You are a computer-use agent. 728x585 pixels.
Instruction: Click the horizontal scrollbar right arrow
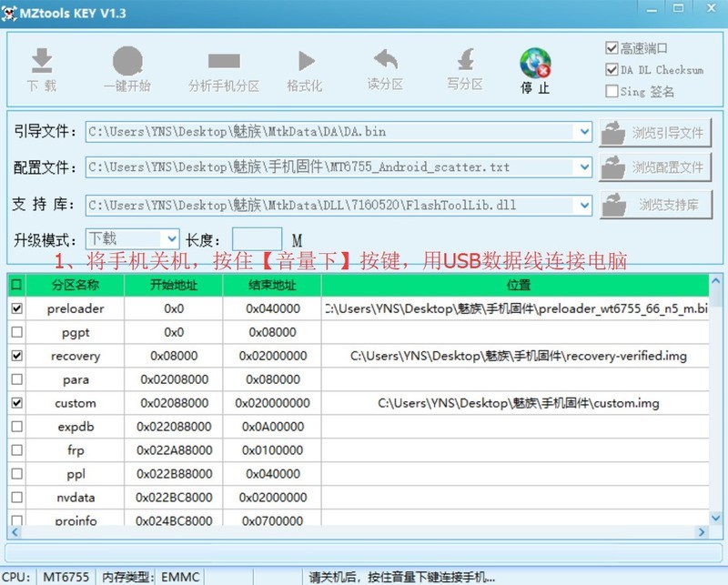point(702,532)
